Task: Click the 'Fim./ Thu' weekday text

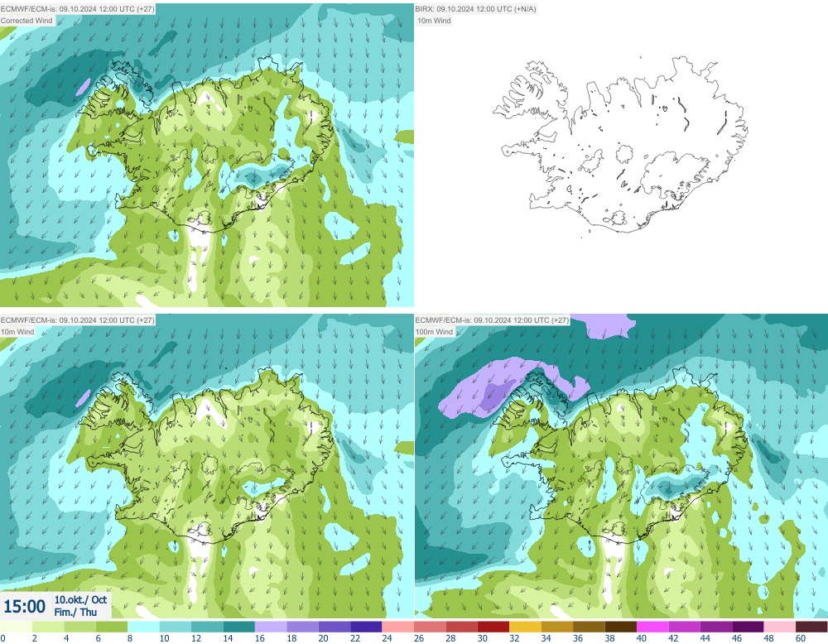Action: point(75,612)
